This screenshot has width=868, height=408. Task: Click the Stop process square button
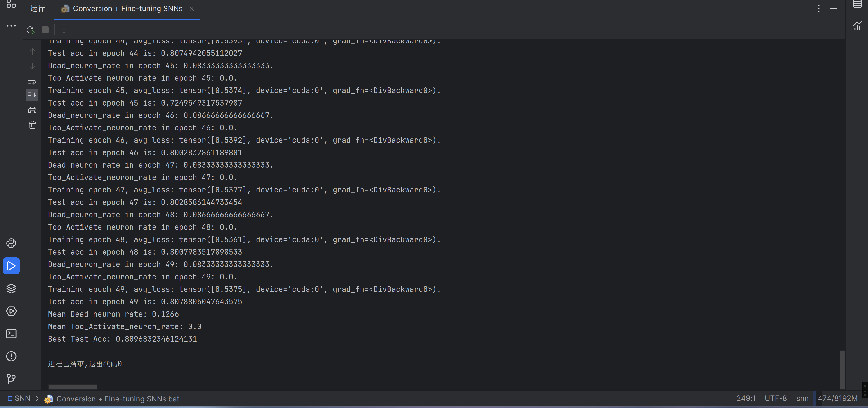pos(45,30)
